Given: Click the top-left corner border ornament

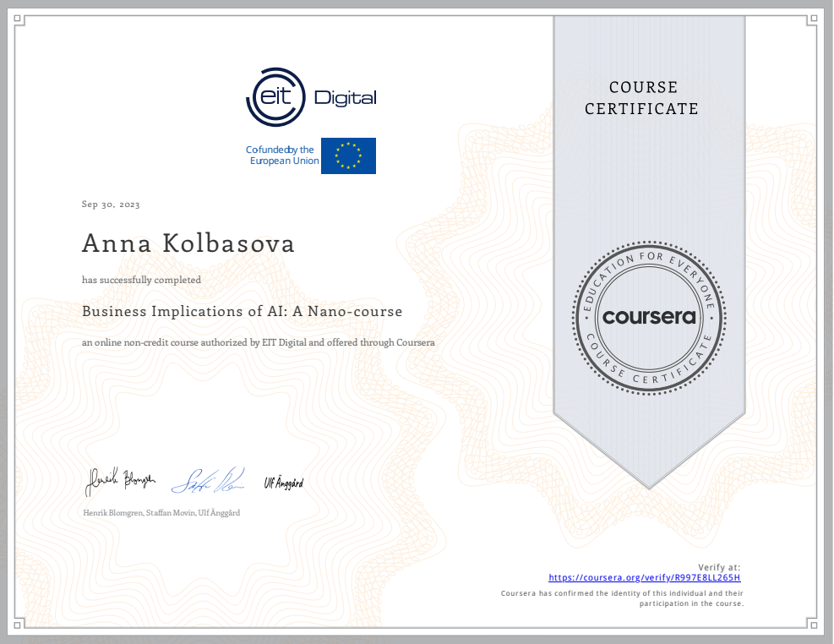Looking at the screenshot, I should (18, 19).
